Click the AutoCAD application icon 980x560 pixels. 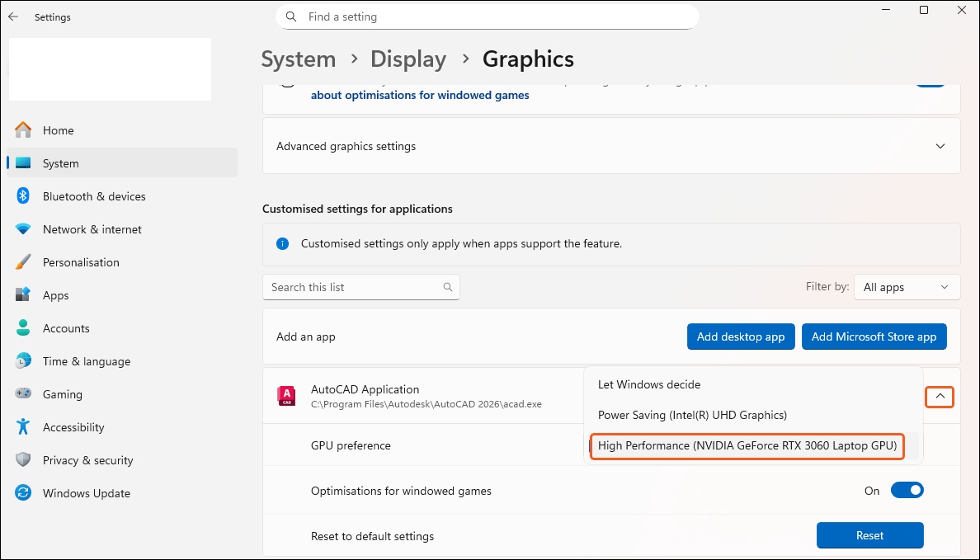point(286,396)
